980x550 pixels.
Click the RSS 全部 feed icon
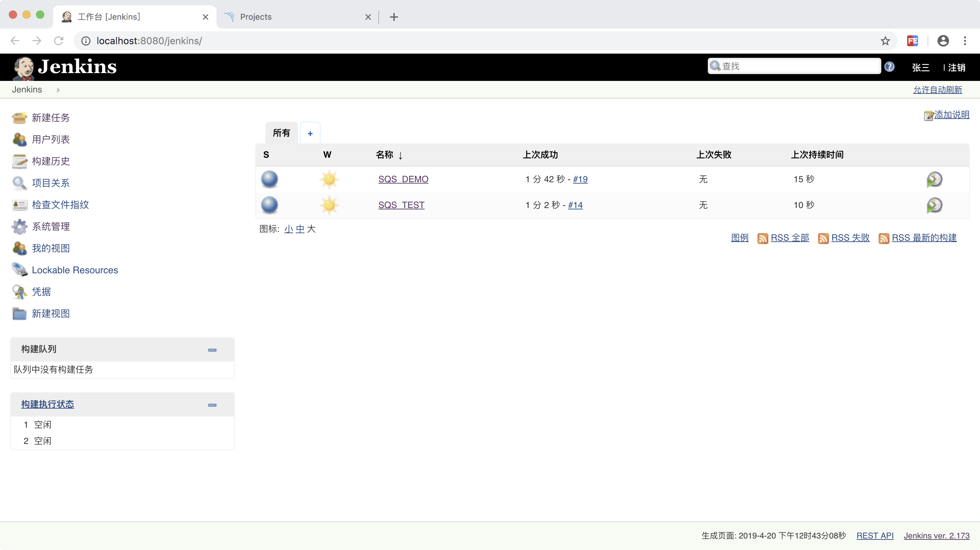762,238
